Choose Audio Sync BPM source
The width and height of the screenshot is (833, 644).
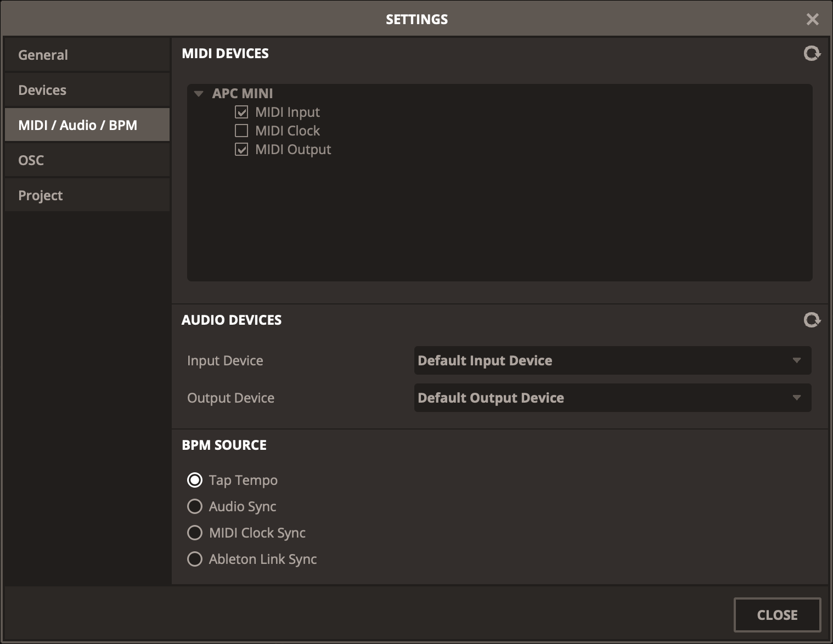tap(195, 506)
